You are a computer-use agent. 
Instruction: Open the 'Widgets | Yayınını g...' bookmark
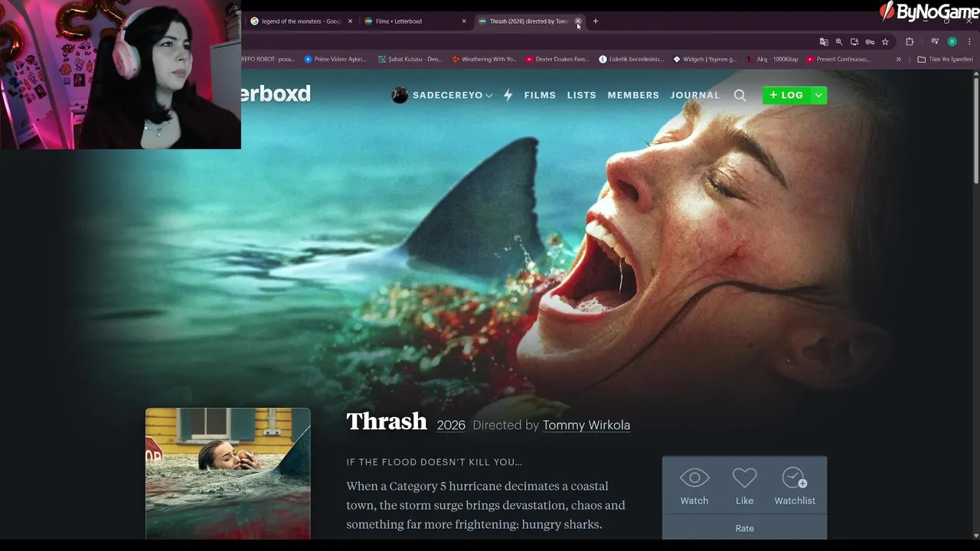click(704, 59)
